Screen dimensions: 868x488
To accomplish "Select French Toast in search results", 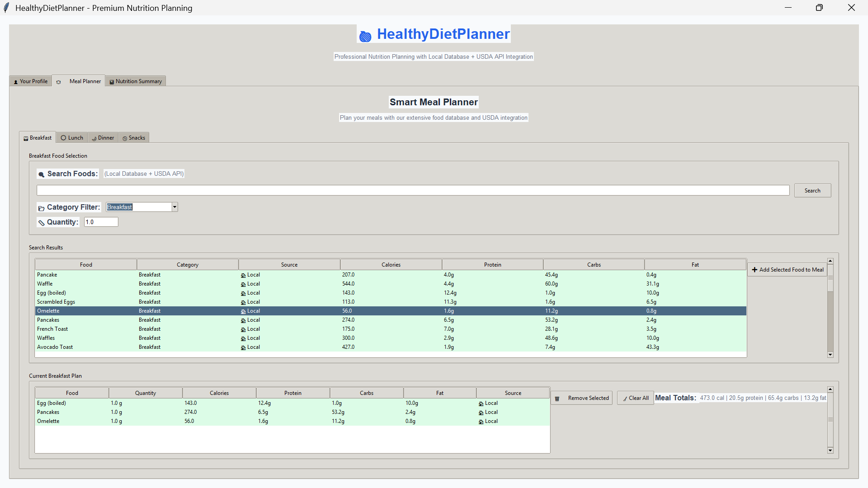I will 391,329.
